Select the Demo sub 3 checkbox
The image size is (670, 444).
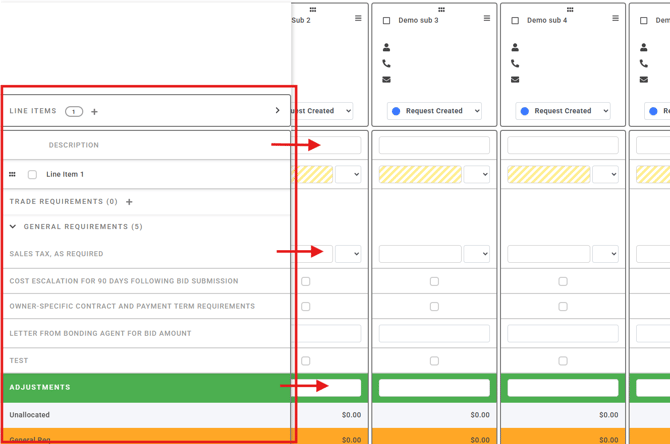click(x=387, y=20)
